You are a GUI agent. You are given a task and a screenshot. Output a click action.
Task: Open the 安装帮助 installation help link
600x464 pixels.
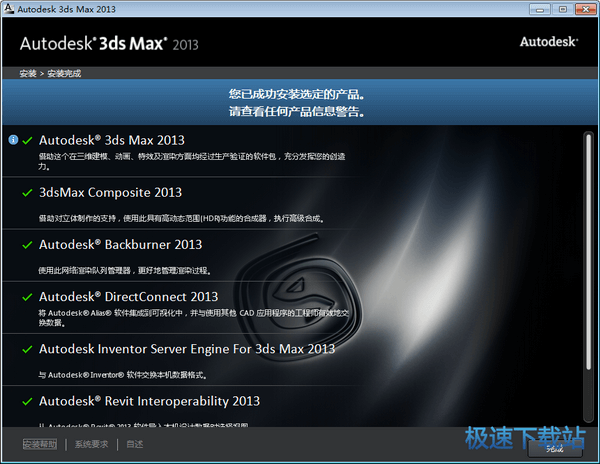pyautogui.click(x=40, y=444)
